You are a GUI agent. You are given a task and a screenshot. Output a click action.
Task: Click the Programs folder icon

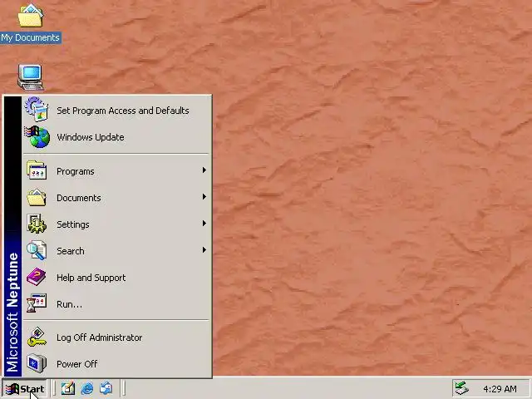pos(37,170)
